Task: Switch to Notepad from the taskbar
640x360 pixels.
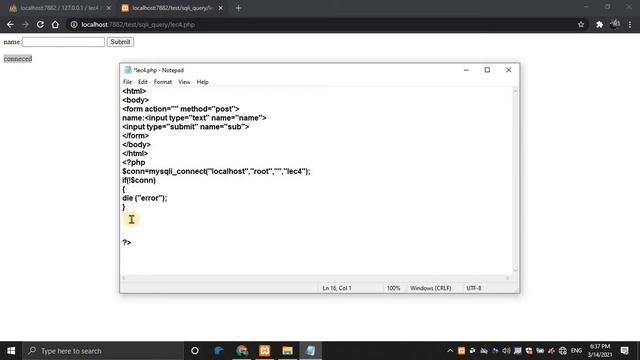Action: click(310, 351)
